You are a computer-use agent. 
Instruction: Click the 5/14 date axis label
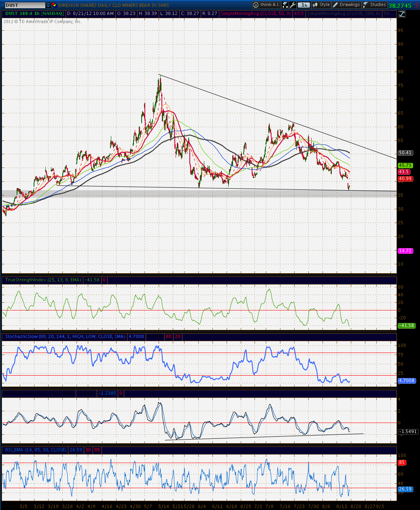pyautogui.click(x=163, y=506)
